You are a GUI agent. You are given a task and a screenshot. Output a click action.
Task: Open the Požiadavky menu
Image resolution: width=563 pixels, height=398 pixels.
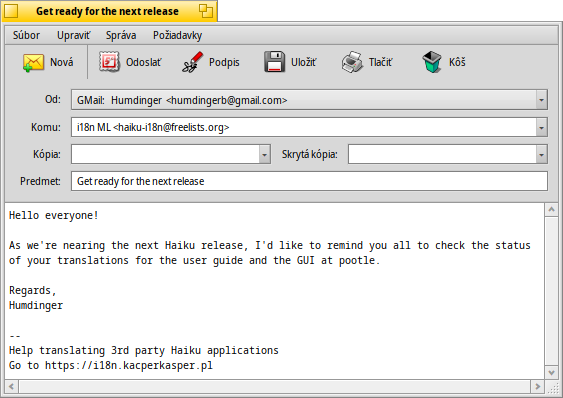point(177,35)
